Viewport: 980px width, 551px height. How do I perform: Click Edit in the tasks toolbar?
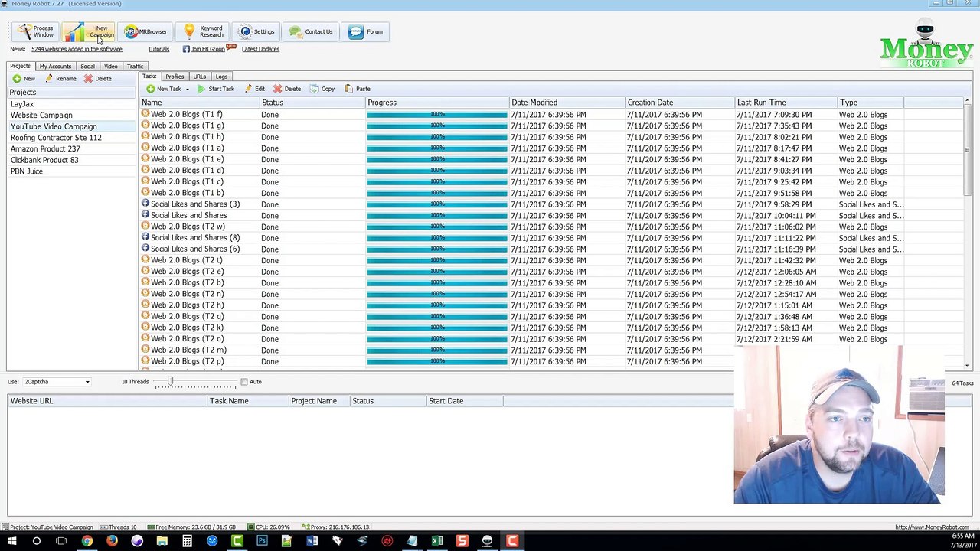254,89
